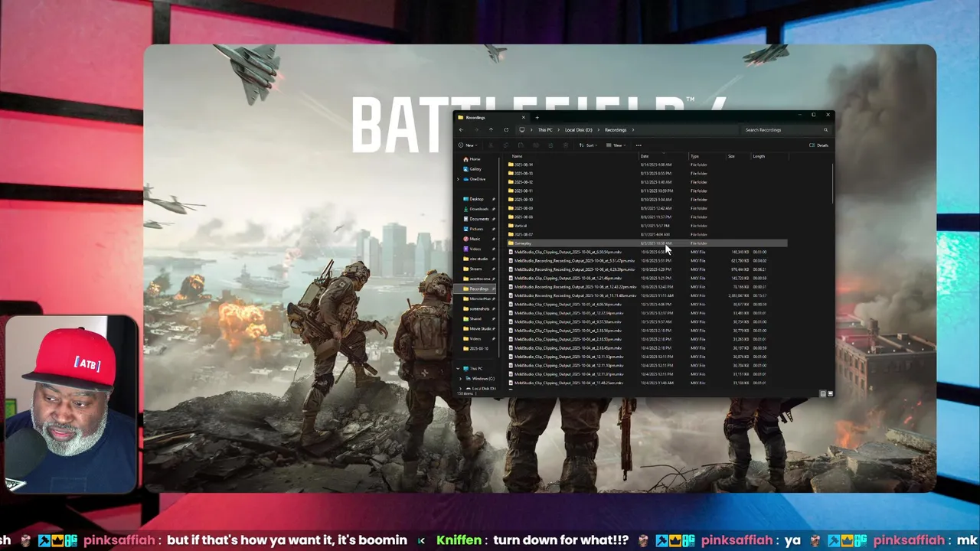Open Gallery in the navigation pane

tap(471, 169)
